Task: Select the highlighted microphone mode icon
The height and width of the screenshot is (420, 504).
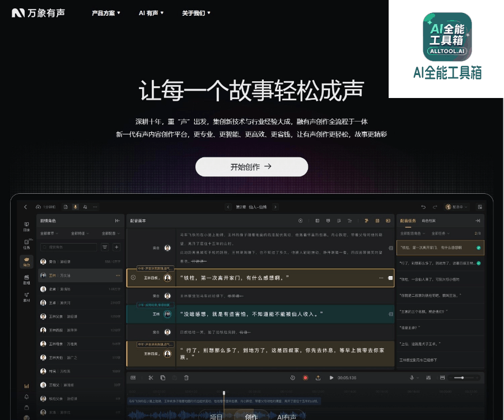Action: point(76,207)
